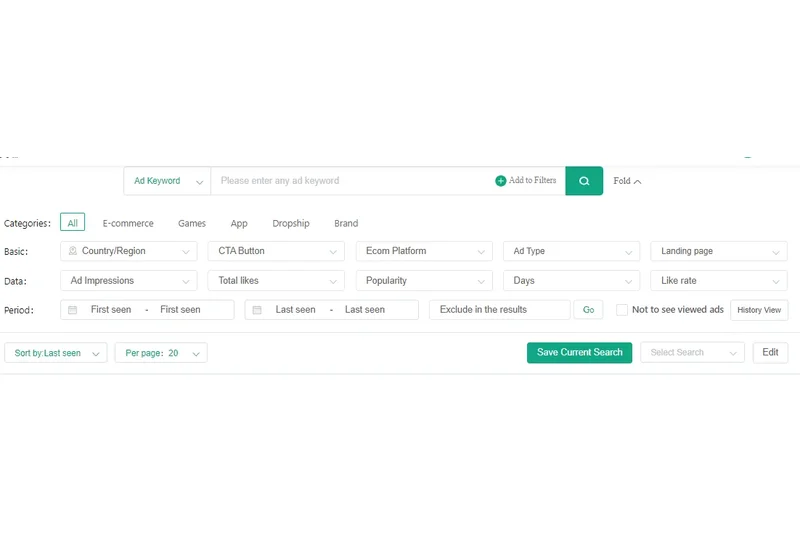
Task: Click the Go button next to Exclude field
Action: click(x=588, y=310)
